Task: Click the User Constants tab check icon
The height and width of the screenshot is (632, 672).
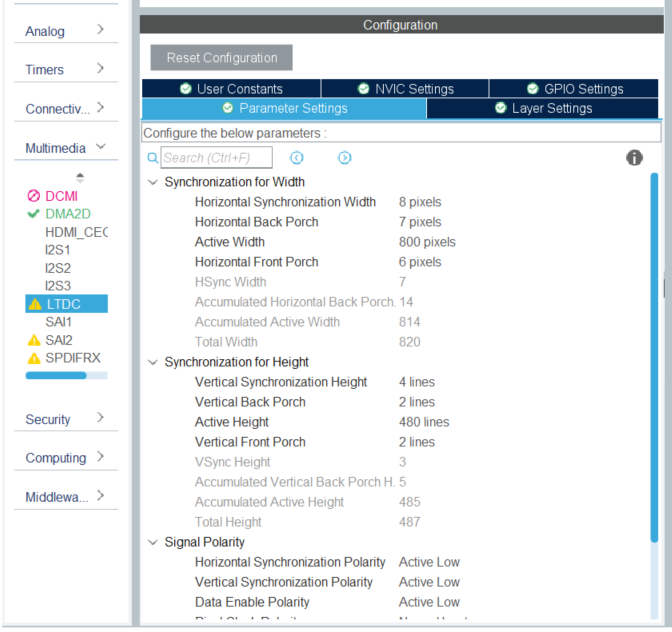Action: pos(186,89)
